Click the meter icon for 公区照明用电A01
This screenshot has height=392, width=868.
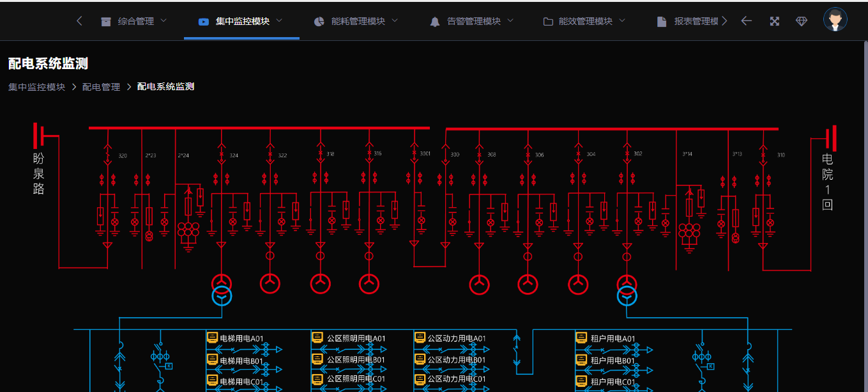[x=317, y=338]
